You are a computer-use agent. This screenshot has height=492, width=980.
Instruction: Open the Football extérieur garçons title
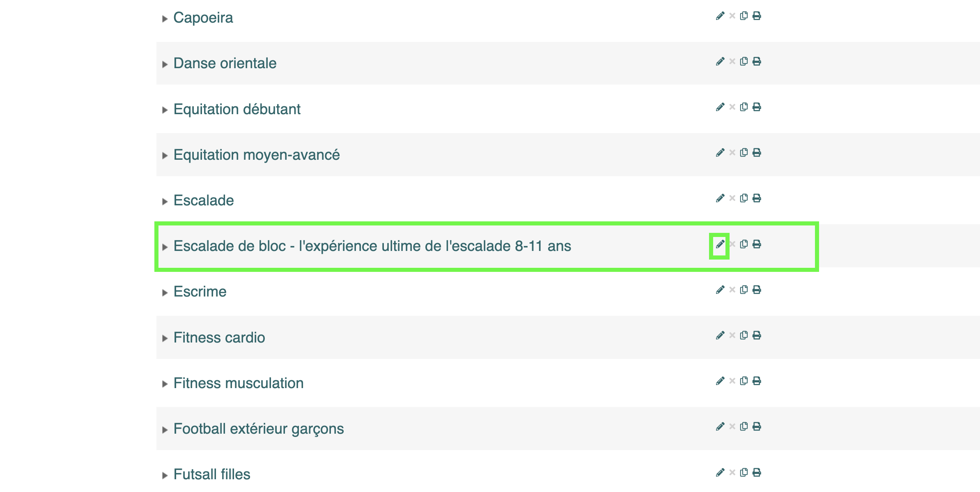pyautogui.click(x=259, y=429)
